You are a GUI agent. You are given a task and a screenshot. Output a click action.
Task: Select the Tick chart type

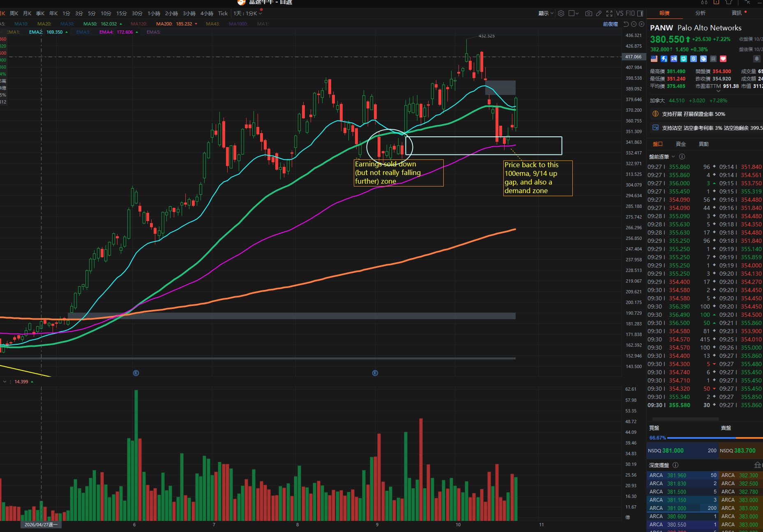223,13
